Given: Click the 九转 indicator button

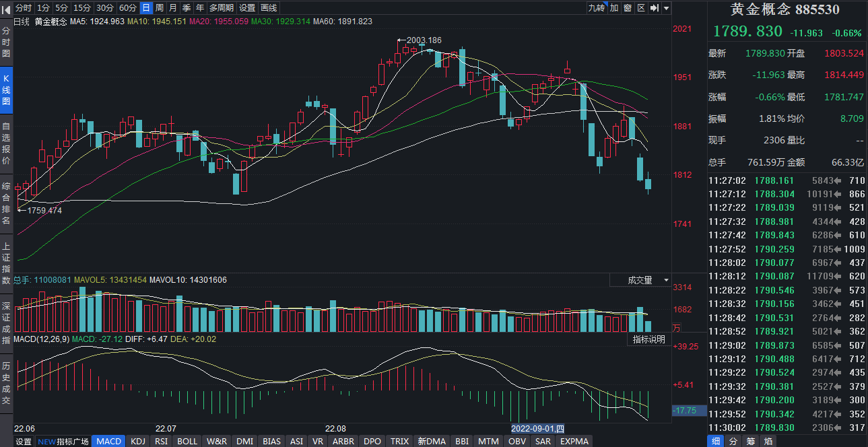Looking at the screenshot, I should pos(596,8).
